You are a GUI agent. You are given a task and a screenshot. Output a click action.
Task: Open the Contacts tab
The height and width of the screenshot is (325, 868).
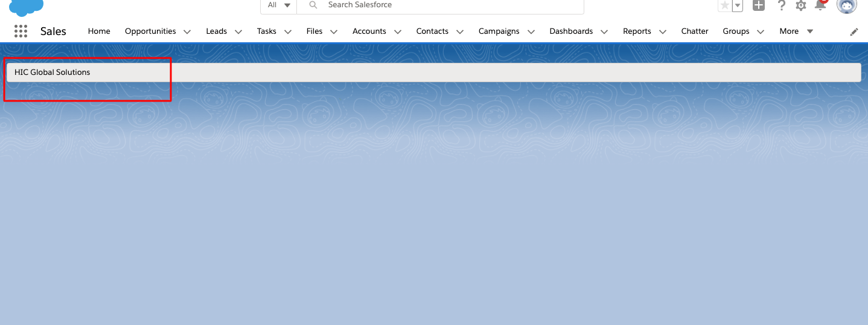coord(432,31)
